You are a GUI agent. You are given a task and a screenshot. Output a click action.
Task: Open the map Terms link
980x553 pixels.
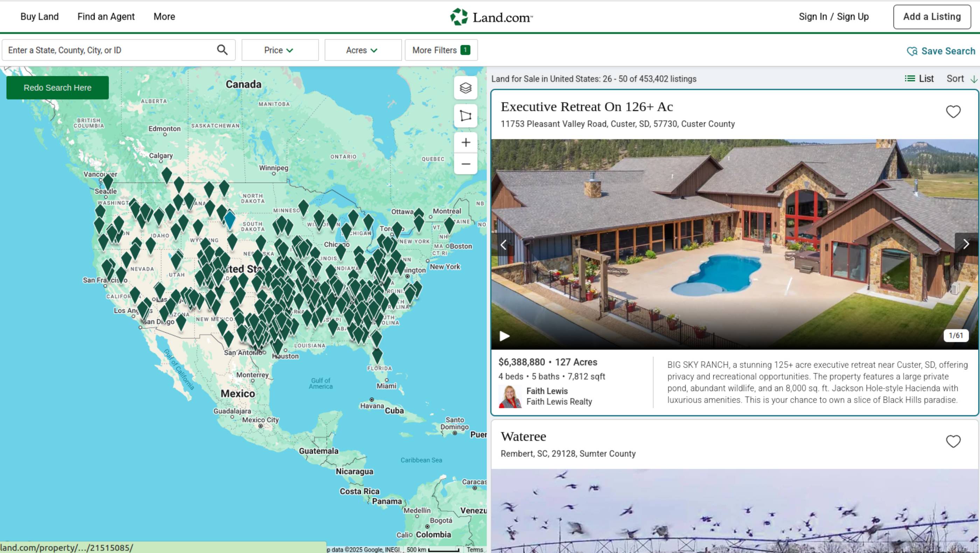click(x=475, y=550)
